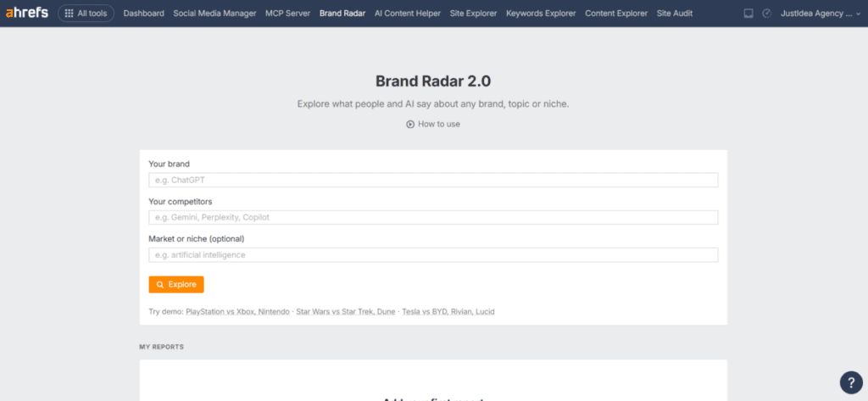Screen dimensions: 868x401
Task: Click the How to use link
Action: (433, 124)
